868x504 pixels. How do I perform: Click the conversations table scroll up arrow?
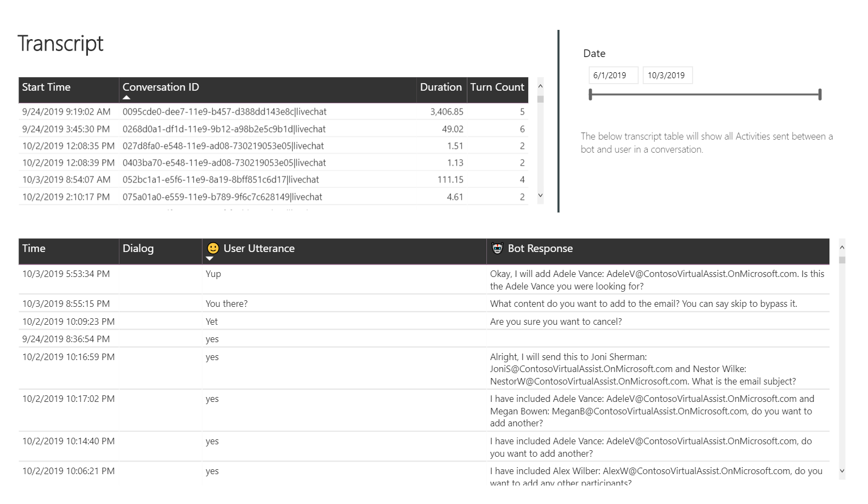pos(540,86)
